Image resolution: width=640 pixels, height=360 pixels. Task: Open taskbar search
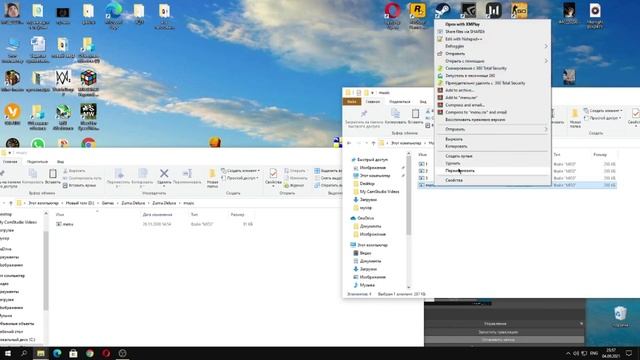tap(24, 353)
